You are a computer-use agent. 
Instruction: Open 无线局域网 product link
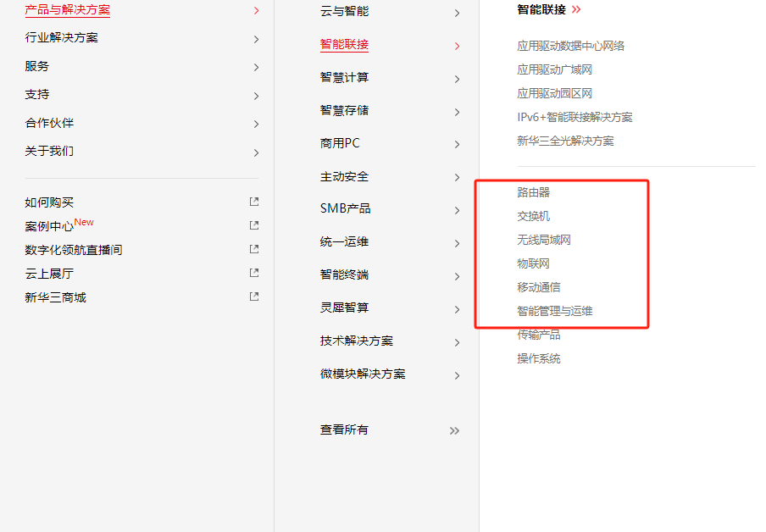pyautogui.click(x=544, y=240)
